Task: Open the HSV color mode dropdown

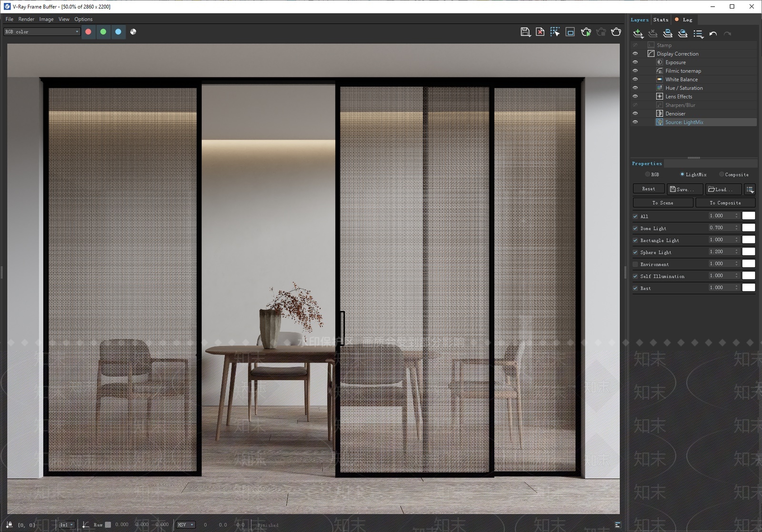Action: pyautogui.click(x=186, y=525)
